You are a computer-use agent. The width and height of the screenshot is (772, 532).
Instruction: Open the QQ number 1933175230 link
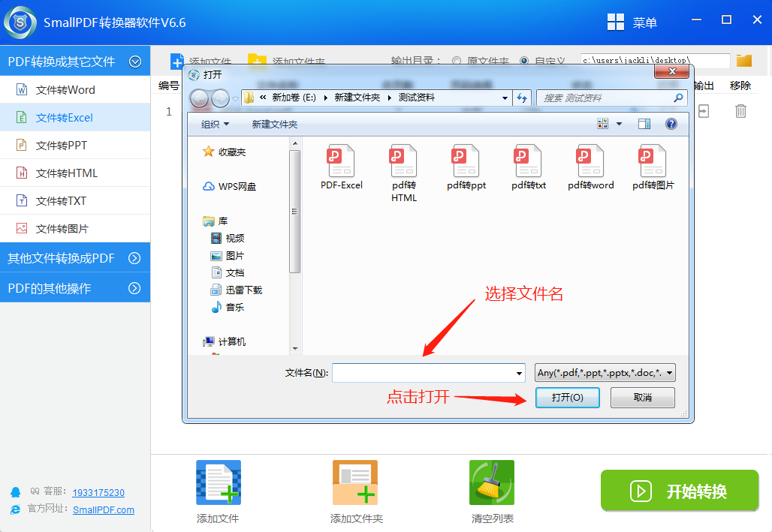pyautogui.click(x=98, y=493)
